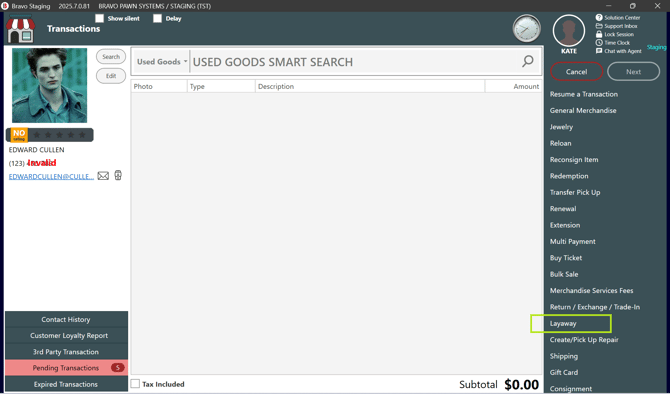Click the Amount column header

[514, 86]
